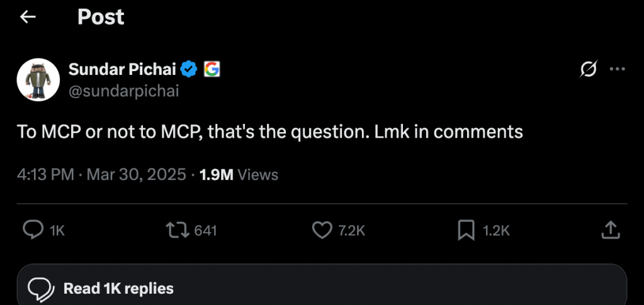The width and height of the screenshot is (644, 305).
Task: Click the 641 repost count
Action: pyautogui.click(x=205, y=231)
